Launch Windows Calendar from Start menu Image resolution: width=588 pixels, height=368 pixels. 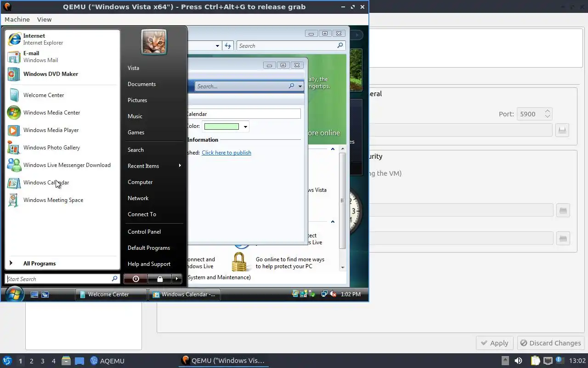(x=63, y=183)
